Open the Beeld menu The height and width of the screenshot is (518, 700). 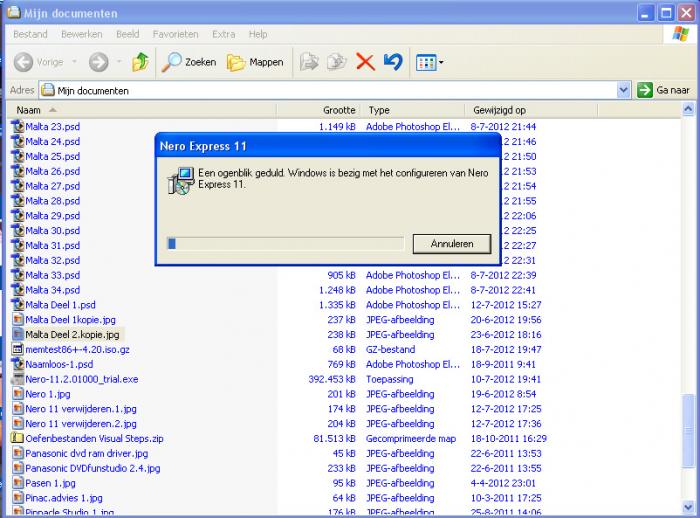tap(128, 34)
